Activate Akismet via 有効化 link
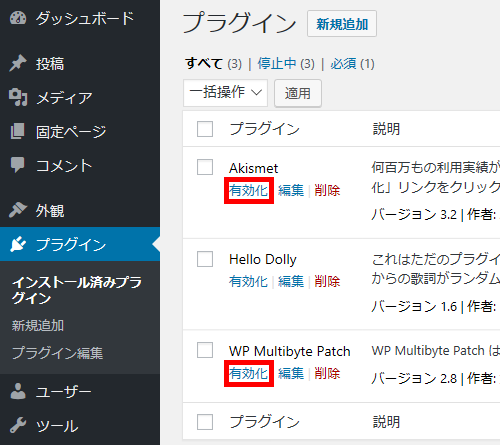 (x=248, y=190)
